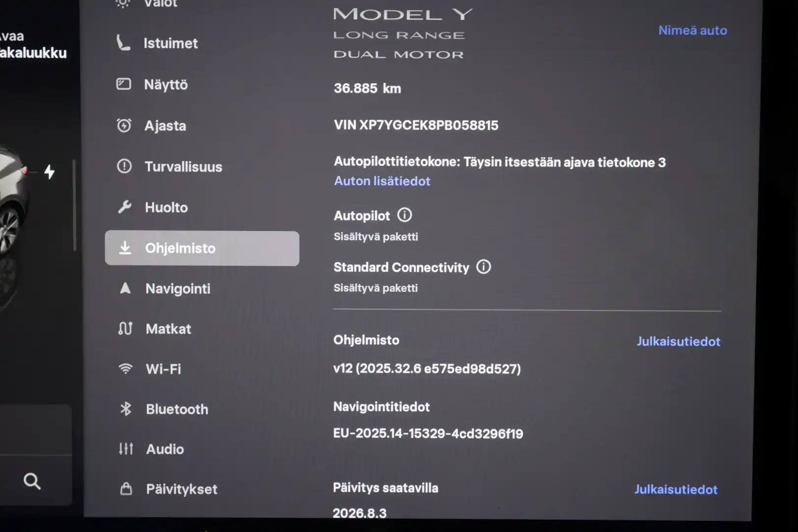Screen dimensions: 798x532
Task: Click the Bluetooth symbol icon
Action: tap(126, 408)
